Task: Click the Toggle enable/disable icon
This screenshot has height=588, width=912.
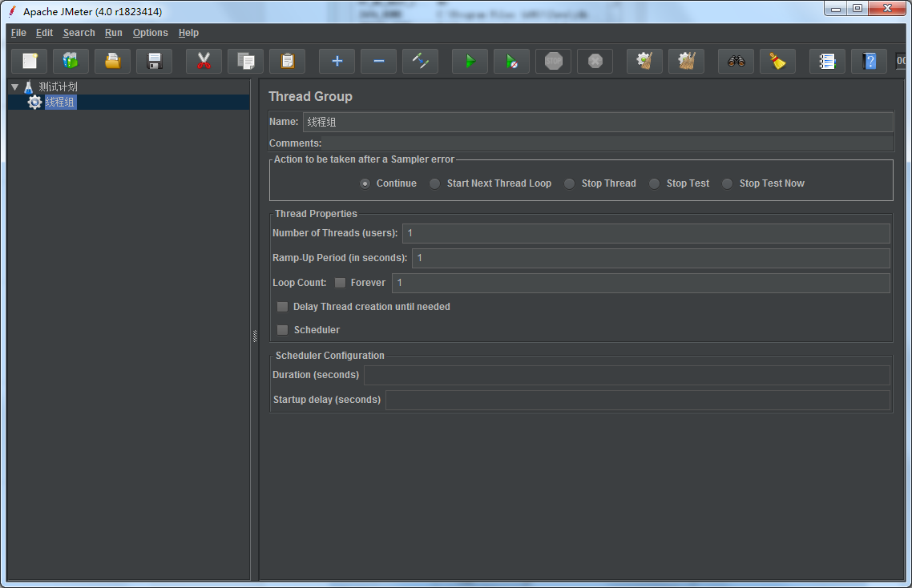Action: coord(421,61)
